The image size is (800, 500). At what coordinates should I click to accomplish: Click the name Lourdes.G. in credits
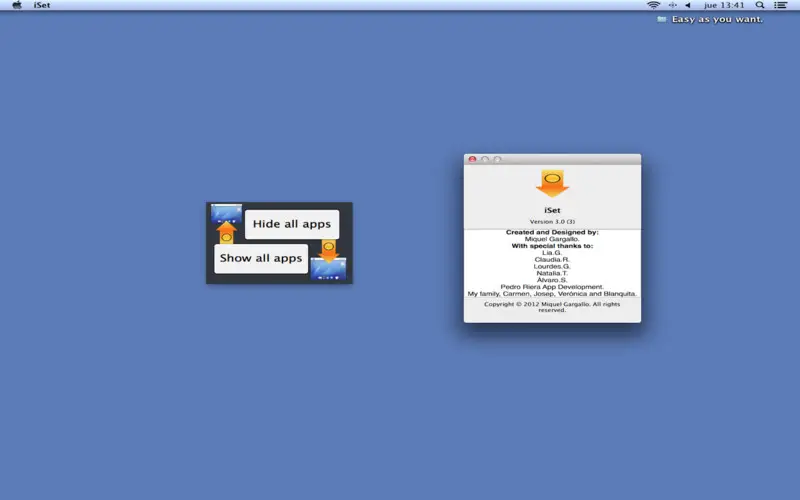tap(552, 266)
